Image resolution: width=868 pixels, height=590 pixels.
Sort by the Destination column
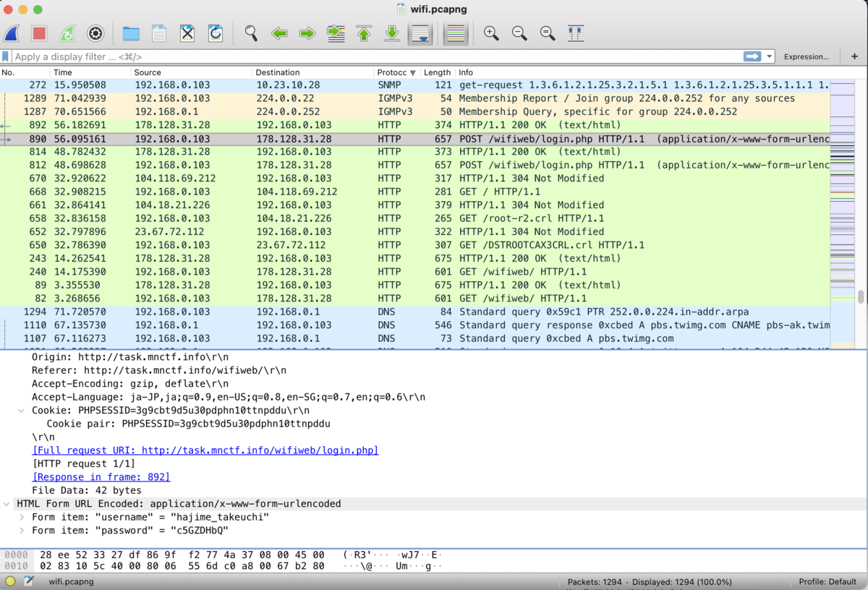point(314,72)
